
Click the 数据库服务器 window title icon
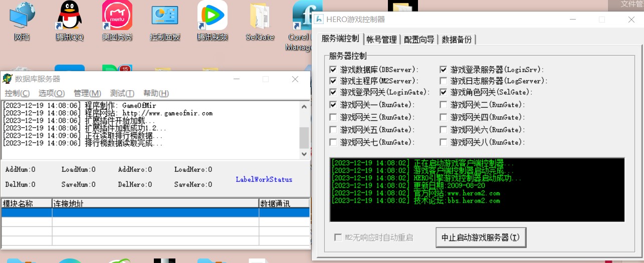click(x=8, y=79)
